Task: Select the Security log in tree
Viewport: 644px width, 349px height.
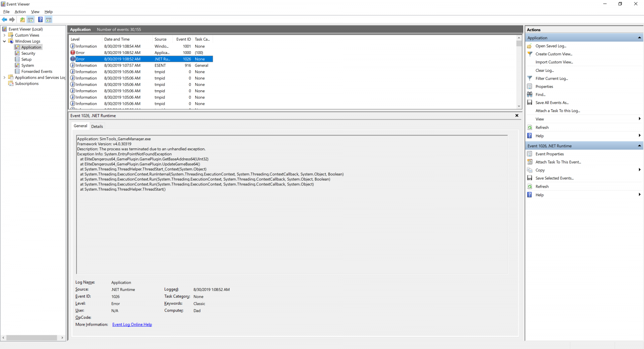Action: (28, 53)
